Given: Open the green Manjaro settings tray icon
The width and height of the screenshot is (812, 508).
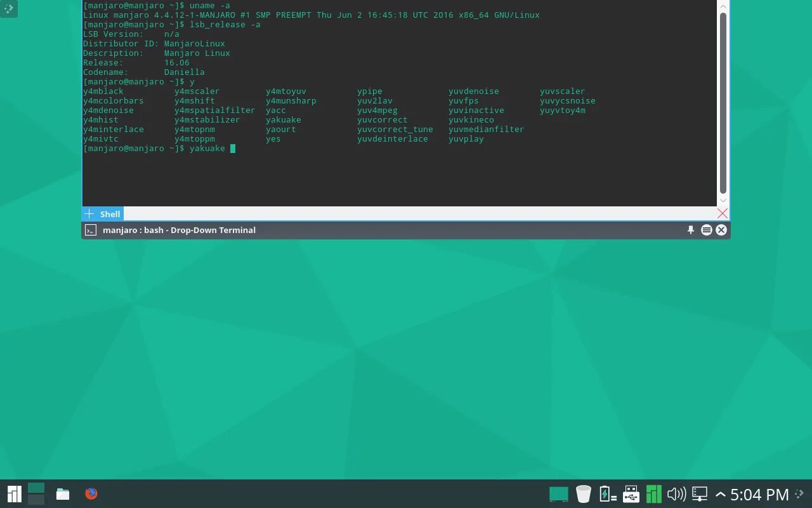Looking at the screenshot, I should [x=654, y=494].
